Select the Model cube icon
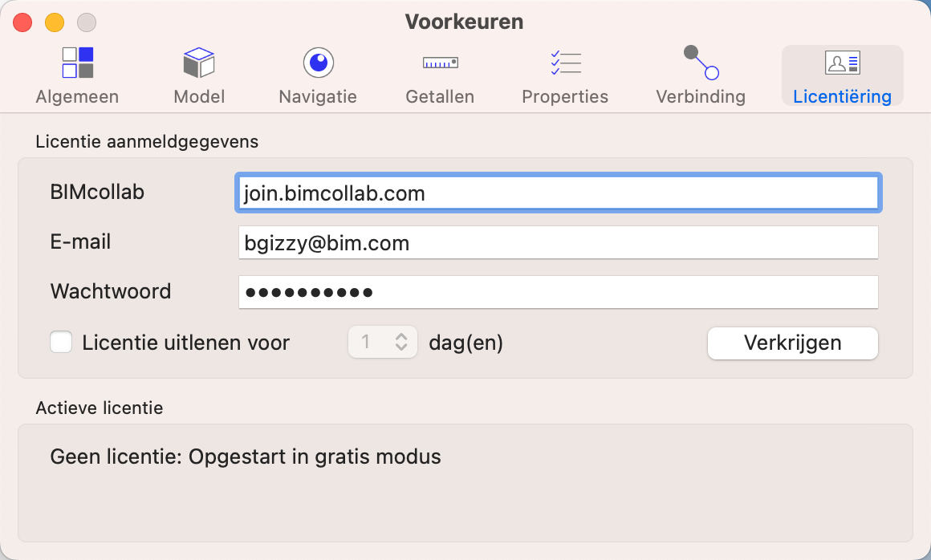Image resolution: width=931 pixels, height=560 pixels. tap(199, 63)
